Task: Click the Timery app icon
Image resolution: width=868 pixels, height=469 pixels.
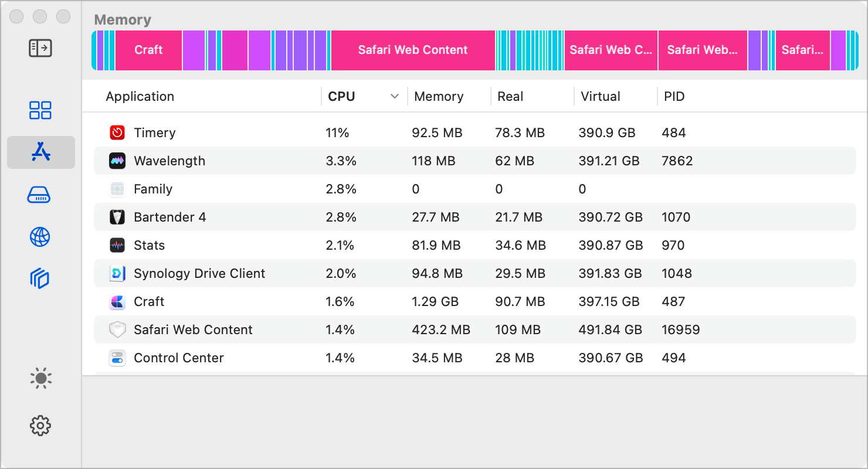Action: pos(117,132)
